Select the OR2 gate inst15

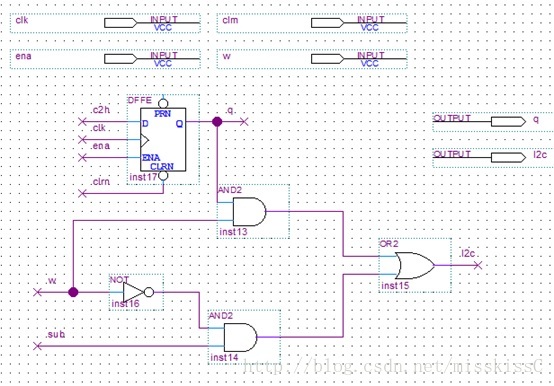pyautogui.click(x=414, y=265)
